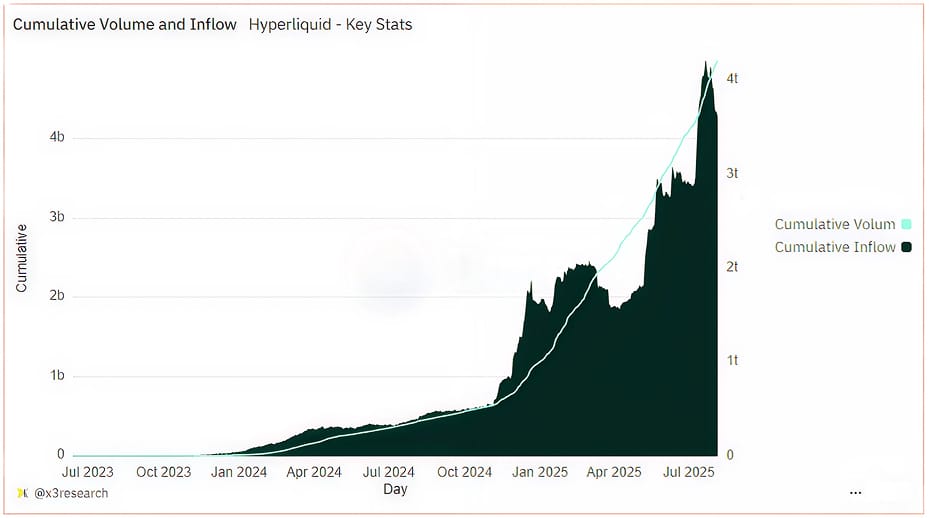Click the Apr 2025 axis label
929x518 pixels.
[614, 472]
